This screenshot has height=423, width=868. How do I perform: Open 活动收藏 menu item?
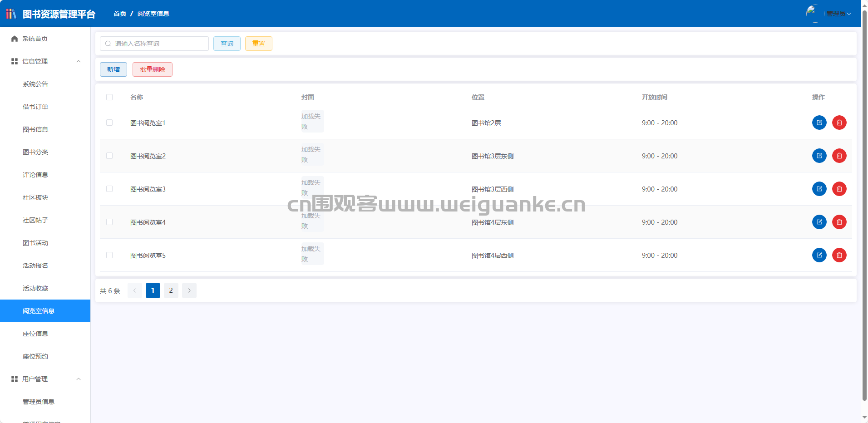(x=45, y=288)
